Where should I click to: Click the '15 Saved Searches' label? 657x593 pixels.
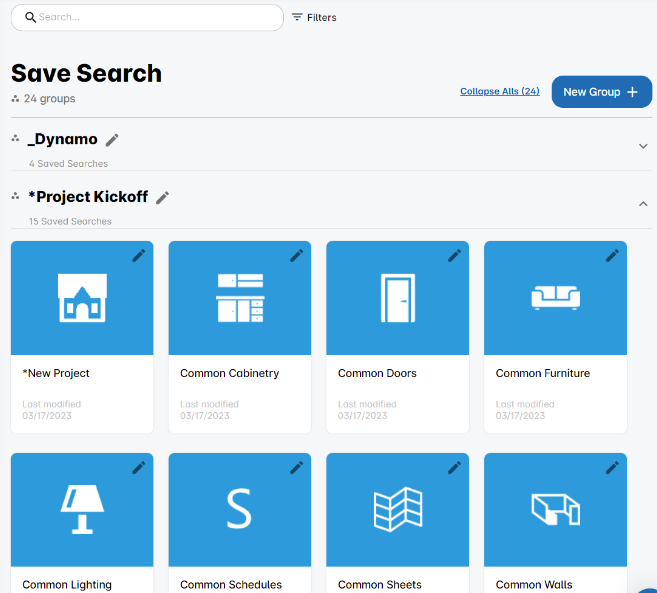pos(70,221)
